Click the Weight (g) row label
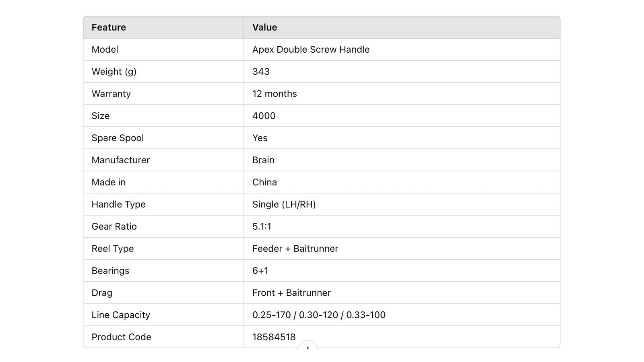This screenshot has width=644, height=362. click(x=114, y=72)
